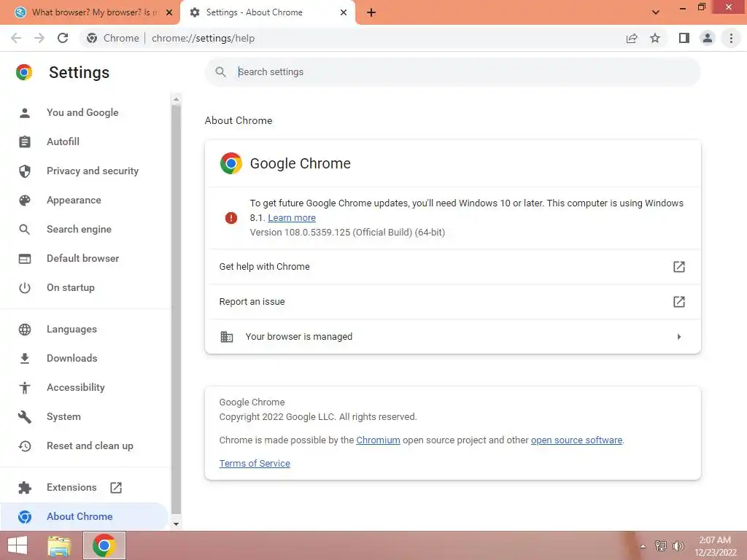Show hidden system tray icons

tap(643, 546)
